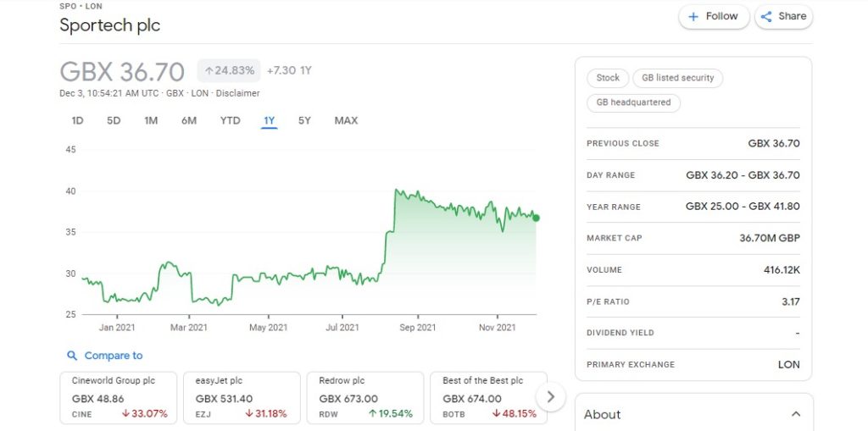Open the Cineworld Group plc comparison card
Viewport: 868px width, 431px height.
click(x=119, y=398)
